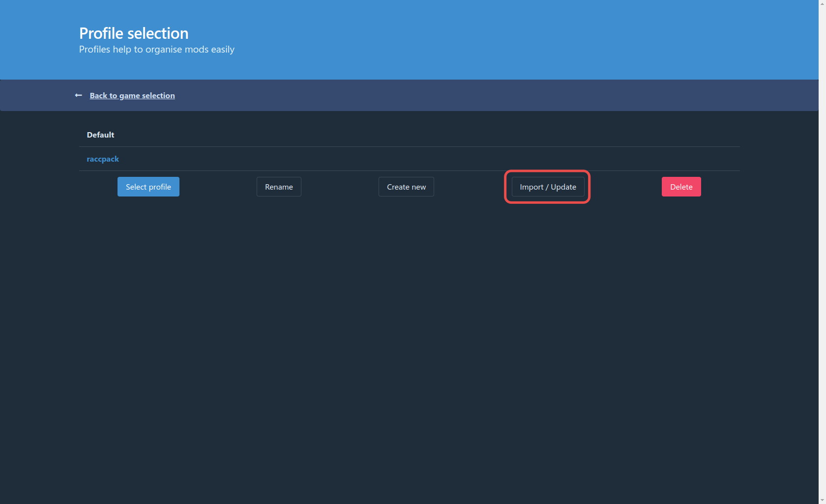Choose the raccpack profile

[x=409, y=159]
